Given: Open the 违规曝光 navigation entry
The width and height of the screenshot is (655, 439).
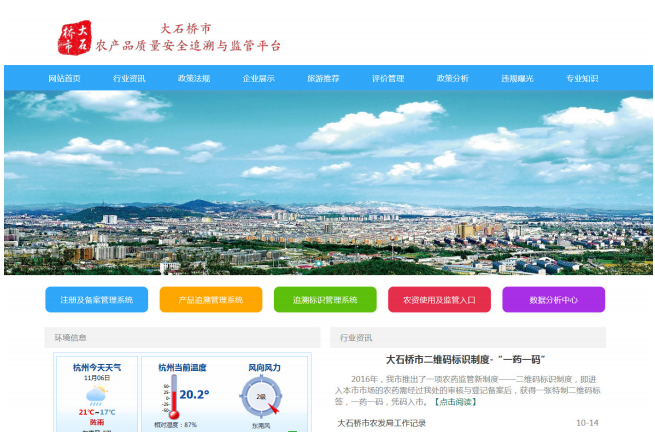Looking at the screenshot, I should pyautogui.click(x=517, y=78).
